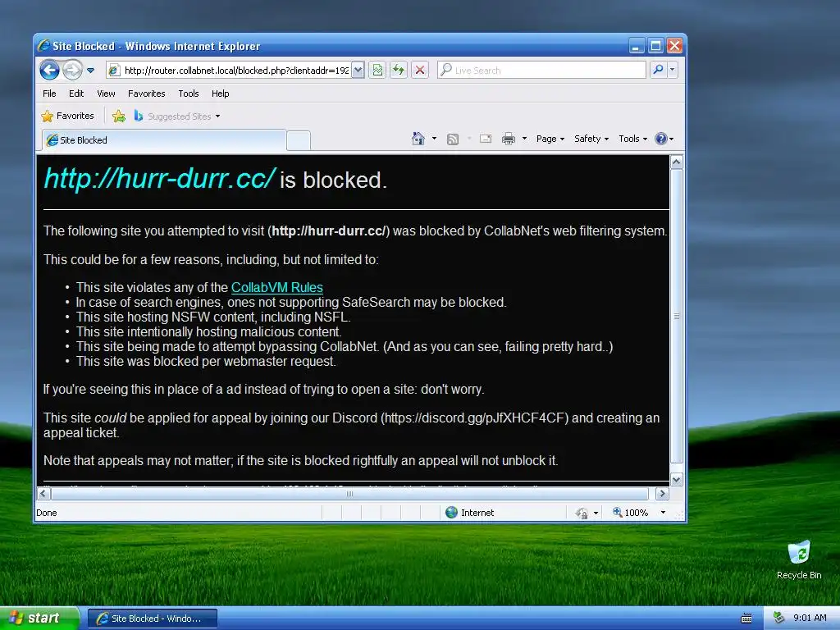Run search with the magnifier button

[x=658, y=71]
